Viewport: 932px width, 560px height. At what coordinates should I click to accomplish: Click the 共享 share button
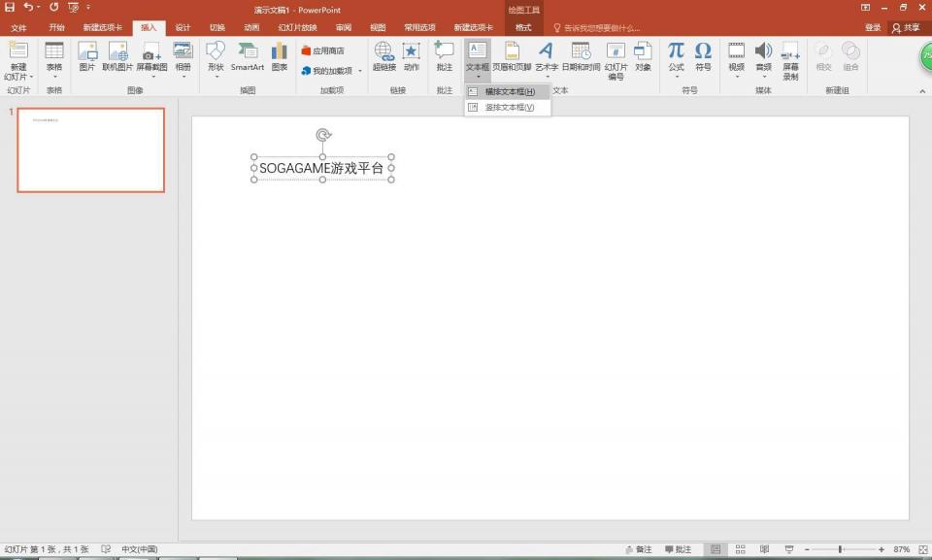point(906,28)
